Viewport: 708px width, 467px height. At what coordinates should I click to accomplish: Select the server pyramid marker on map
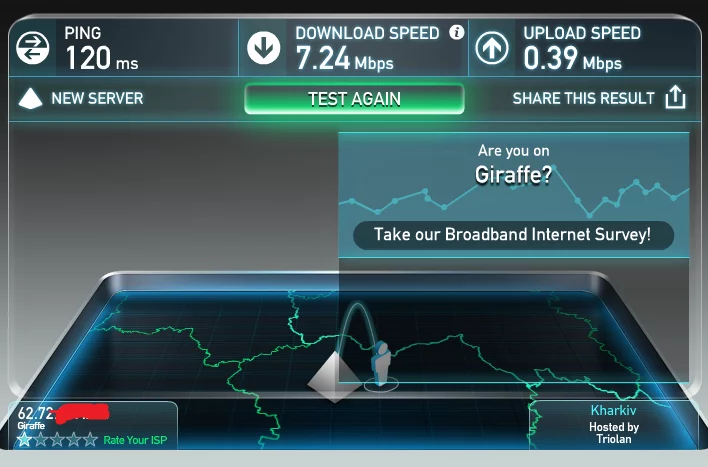click(x=335, y=378)
